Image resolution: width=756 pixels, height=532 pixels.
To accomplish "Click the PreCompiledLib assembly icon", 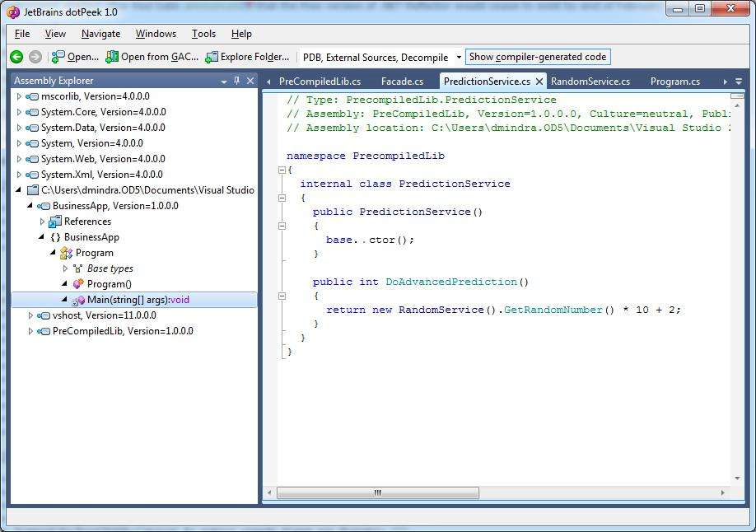I will [44, 331].
